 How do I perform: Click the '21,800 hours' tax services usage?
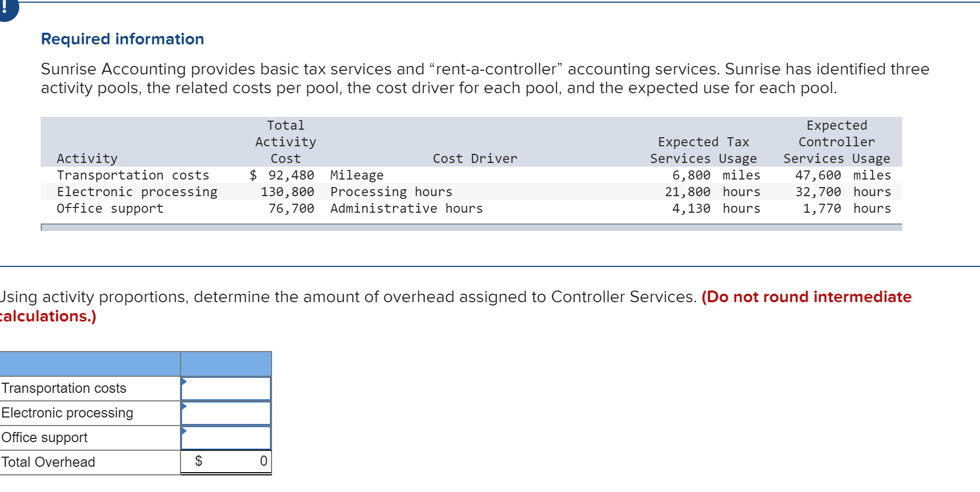pos(712,192)
